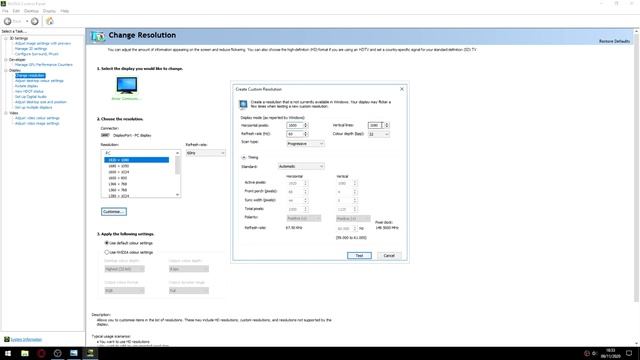Screen dimensions: 640x360
Task: Click main panel vertical scrollbar
Action: click(636, 167)
